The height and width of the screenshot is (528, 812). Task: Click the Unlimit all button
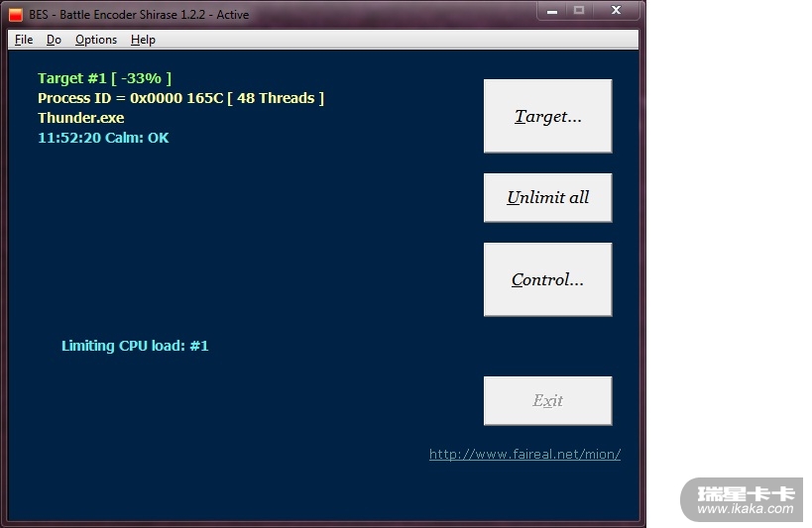(547, 198)
